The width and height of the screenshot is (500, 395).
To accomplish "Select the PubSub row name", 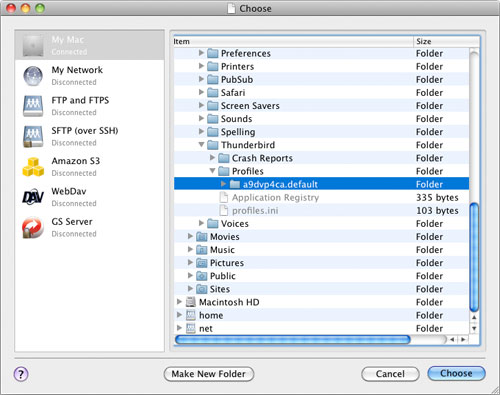I will tap(237, 79).
